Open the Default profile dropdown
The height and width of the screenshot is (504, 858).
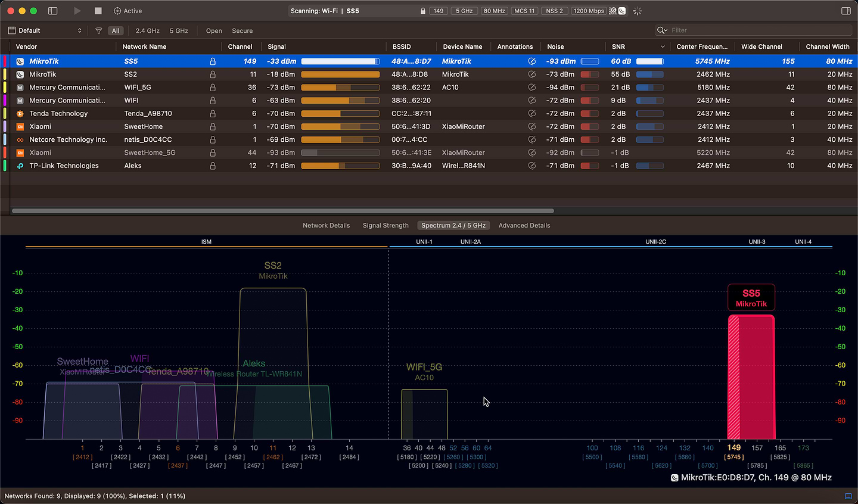coord(45,30)
